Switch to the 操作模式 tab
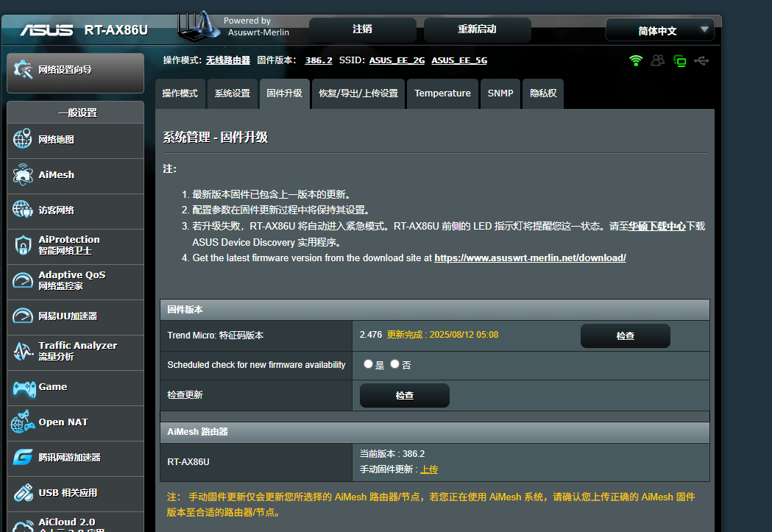Screen dimensions: 772x532 click(x=180, y=93)
